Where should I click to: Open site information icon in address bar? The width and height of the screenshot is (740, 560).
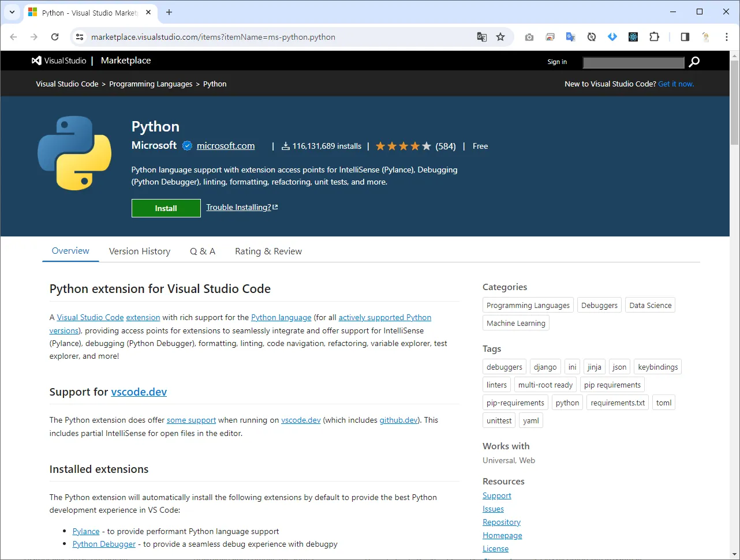click(79, 37)
